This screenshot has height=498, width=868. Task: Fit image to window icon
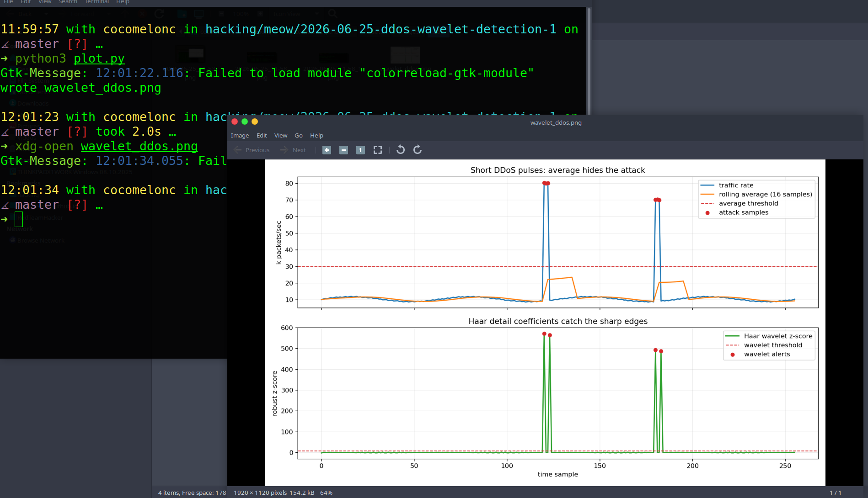[x=377, y=150]
